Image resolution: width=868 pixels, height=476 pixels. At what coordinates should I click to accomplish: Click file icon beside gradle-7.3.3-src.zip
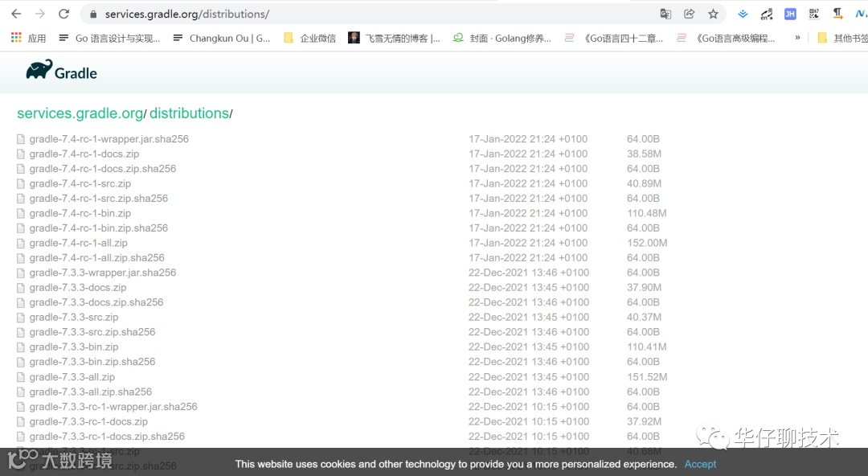[x=21, y=317]
